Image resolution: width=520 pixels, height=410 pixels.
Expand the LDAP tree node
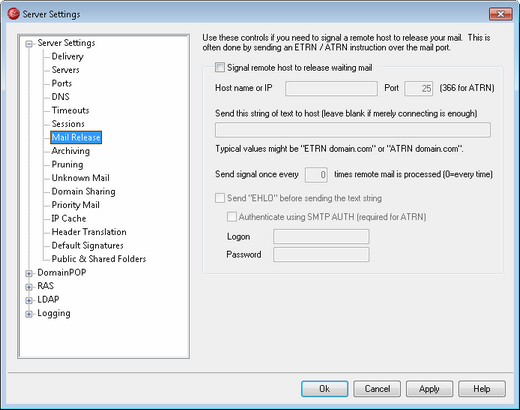click(29, 300)
